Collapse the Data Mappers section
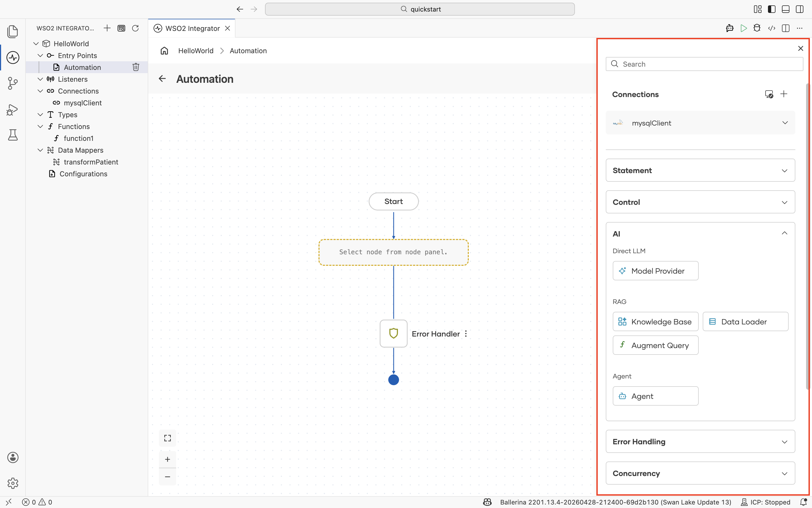Viewport: 812px width, 508px height. [x=40, y=150]
